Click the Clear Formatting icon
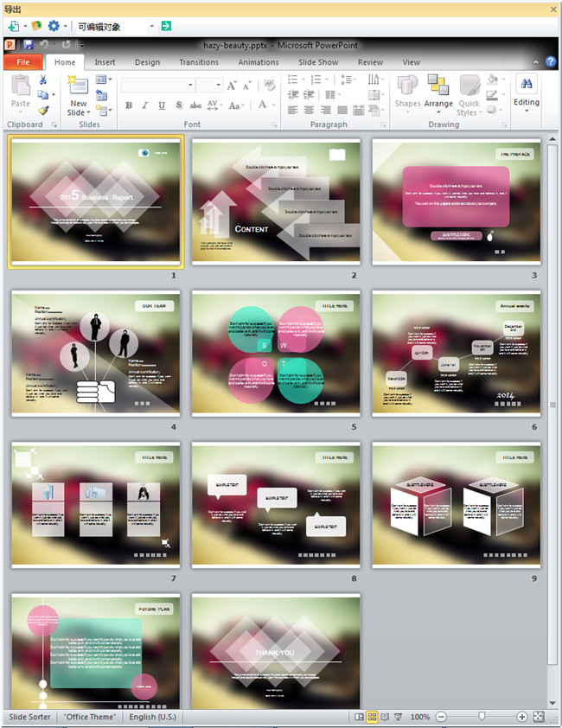Image resolution: width=562 pixels, height=728 pixels. (269, 85)
